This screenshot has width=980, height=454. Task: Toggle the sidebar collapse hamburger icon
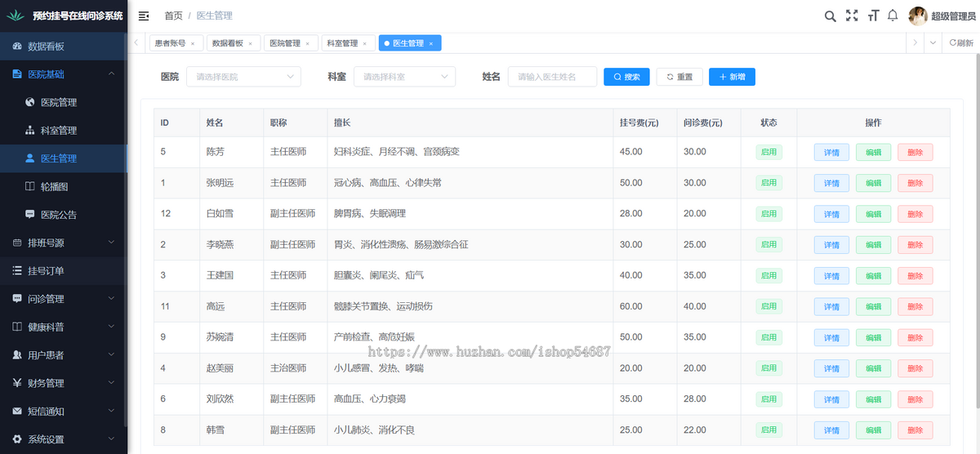144,16
